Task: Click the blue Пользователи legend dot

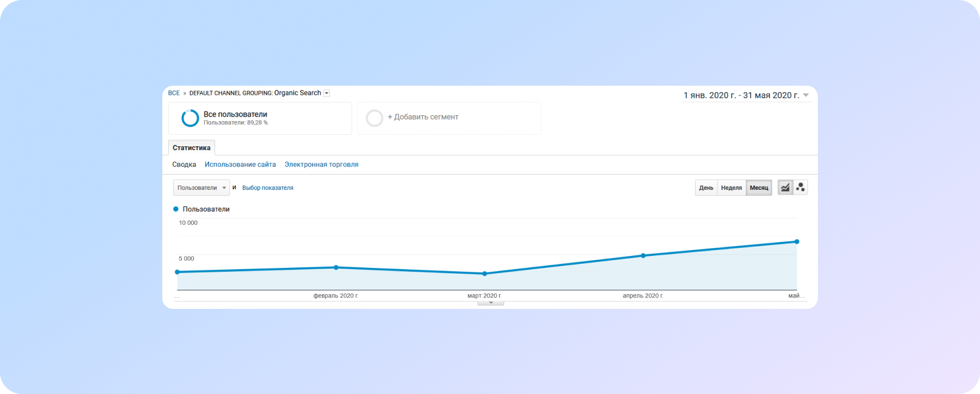Action: point(176,209)
